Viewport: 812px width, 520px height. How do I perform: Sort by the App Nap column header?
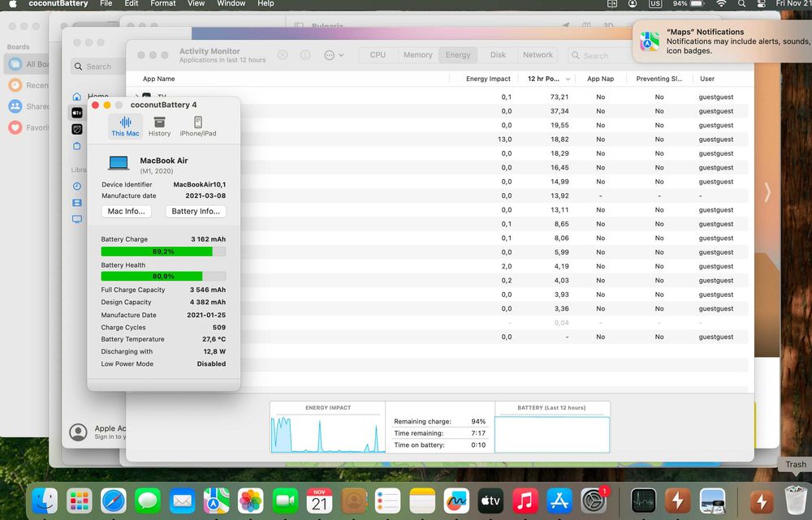(x=600, y=79)
